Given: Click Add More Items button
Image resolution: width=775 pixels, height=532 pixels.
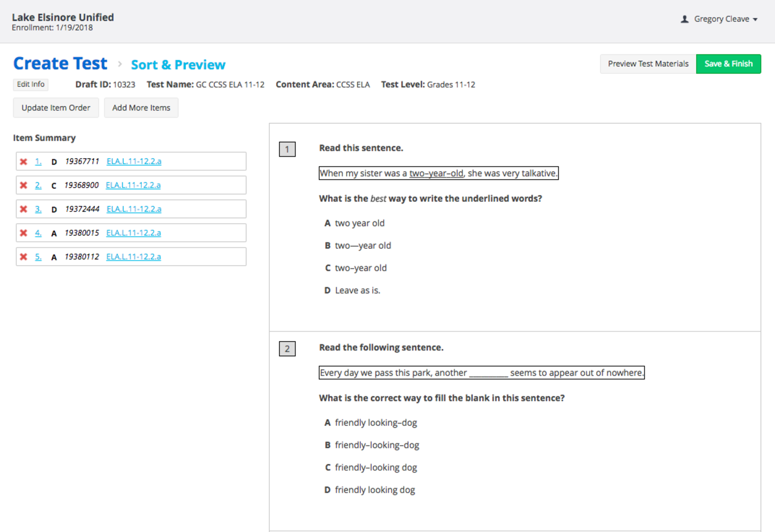Looking at the screenshot, I should (141, 108).
